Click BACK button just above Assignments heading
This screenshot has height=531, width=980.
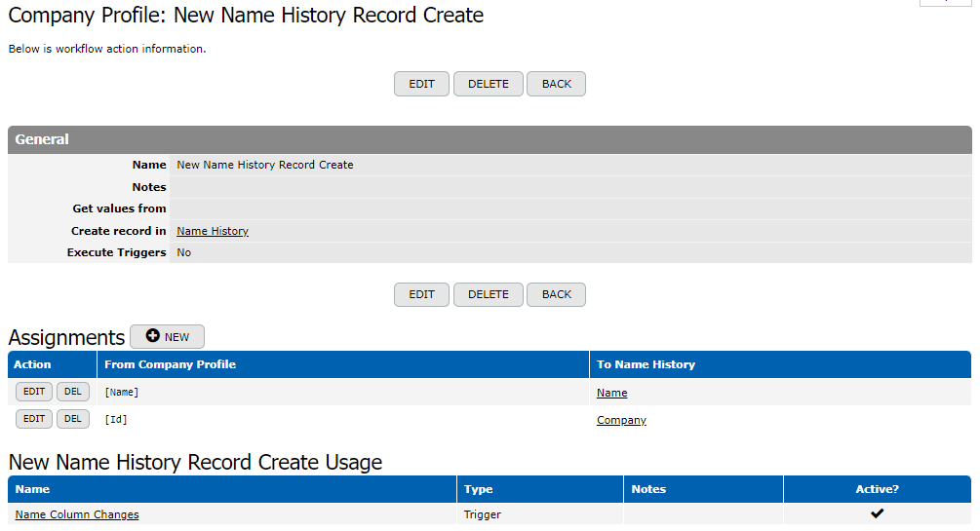click(x=556, y=294)
